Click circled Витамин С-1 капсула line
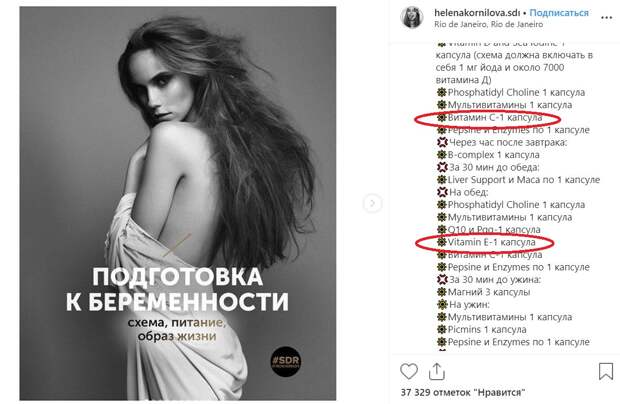The image size is (620, 404). pyautogui.click(x=490, y=117)
